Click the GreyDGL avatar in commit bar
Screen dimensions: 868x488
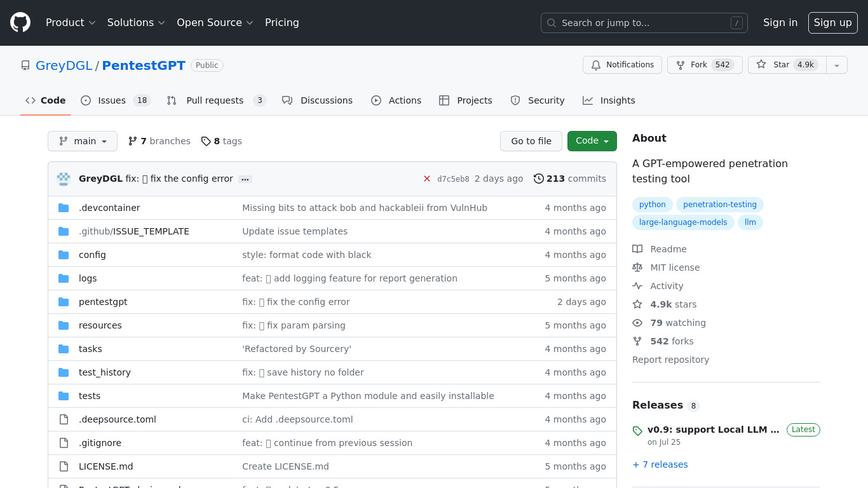64,179
